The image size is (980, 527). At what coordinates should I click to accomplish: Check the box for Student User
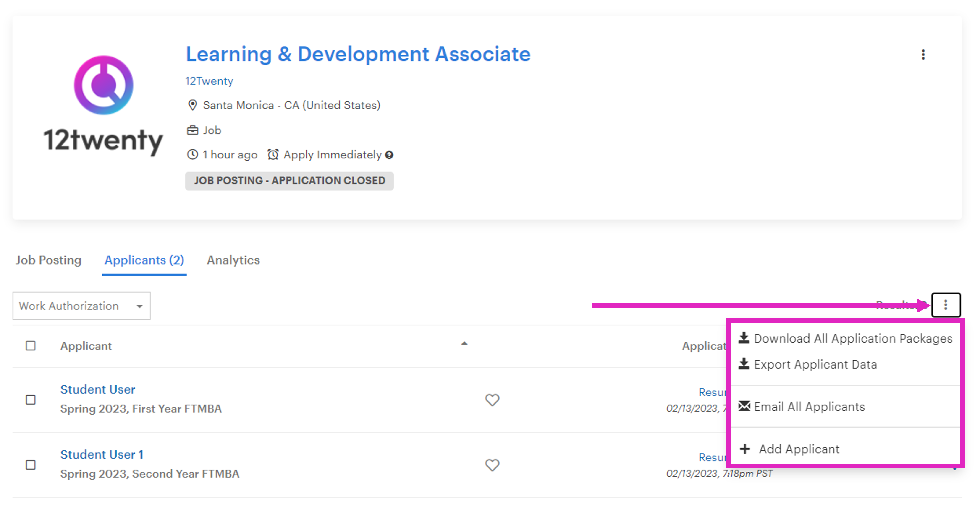30,400
